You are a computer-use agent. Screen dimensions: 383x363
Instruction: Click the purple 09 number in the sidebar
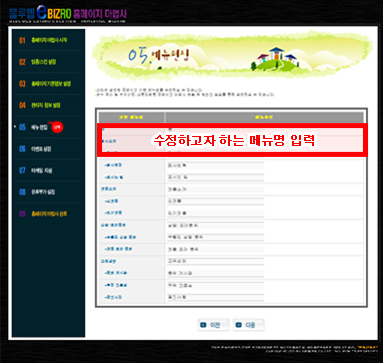point(22,214)
